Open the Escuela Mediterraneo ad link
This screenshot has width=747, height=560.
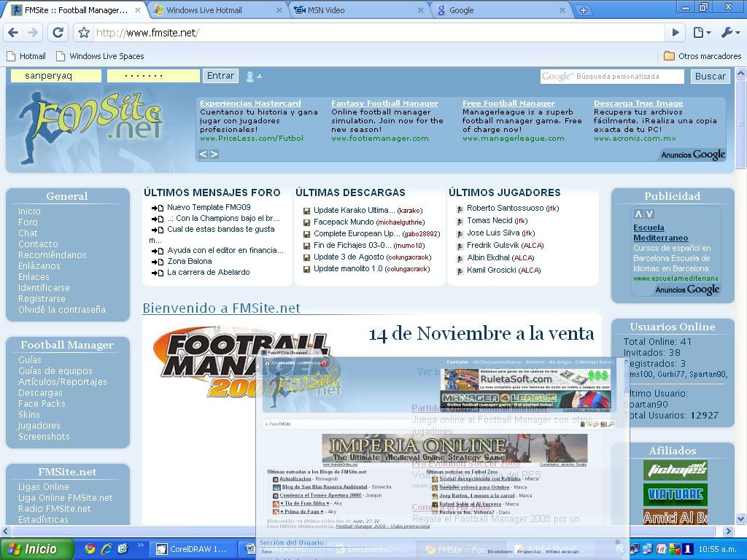coord(660,233)
